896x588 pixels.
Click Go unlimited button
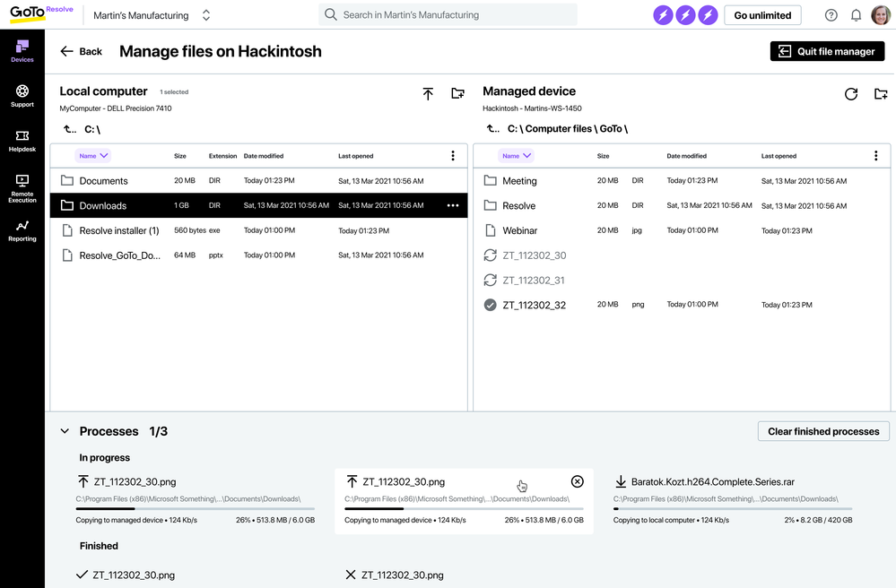click(762, 15)
